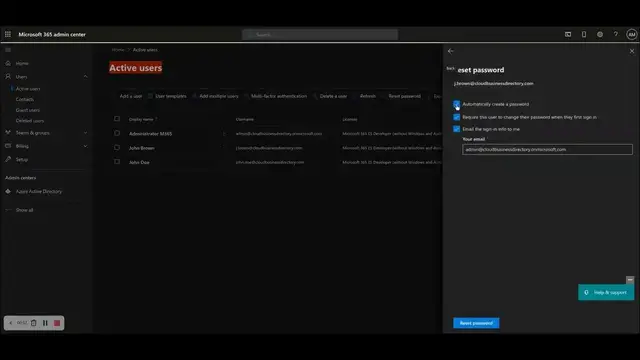The image size is (640, 360).
Task: Click User templates
Action: click(171, 96)
